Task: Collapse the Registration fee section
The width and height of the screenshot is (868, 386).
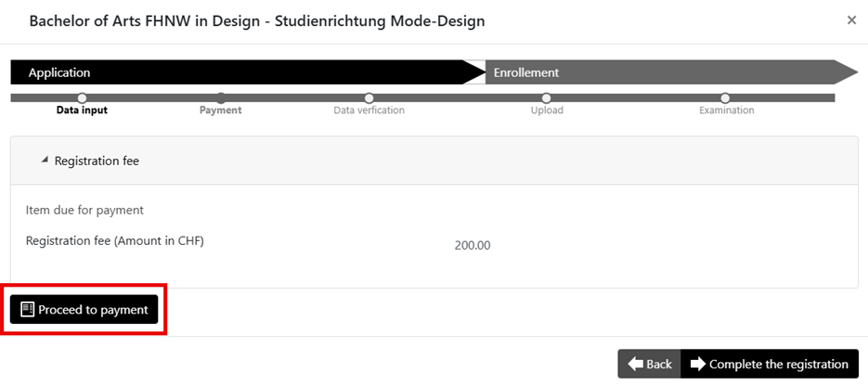Action: 44,161
